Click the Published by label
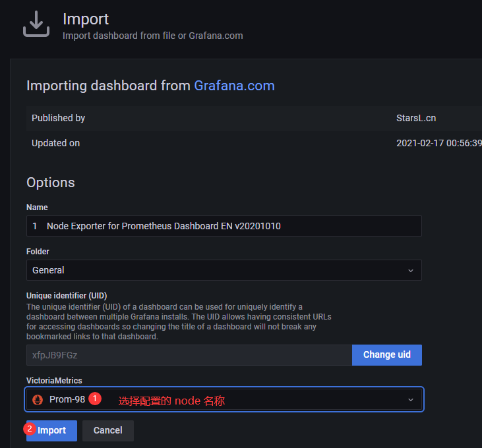Screen dimensions: 482x448 coord(59,118)
